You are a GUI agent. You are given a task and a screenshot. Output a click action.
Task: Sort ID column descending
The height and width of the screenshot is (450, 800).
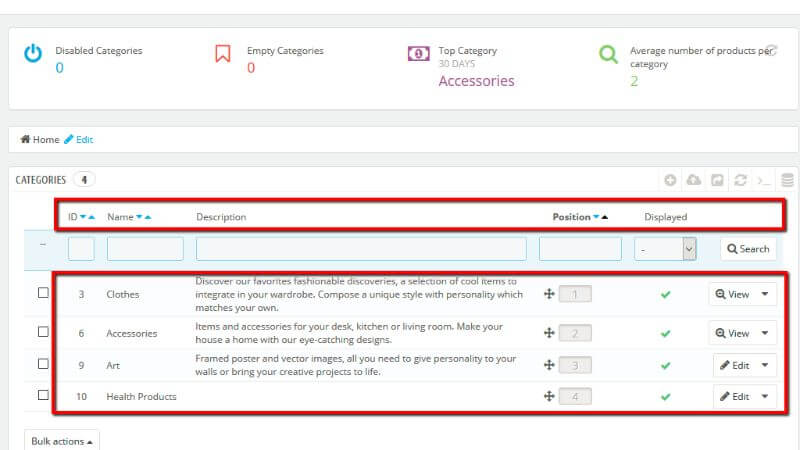[83, 217]
